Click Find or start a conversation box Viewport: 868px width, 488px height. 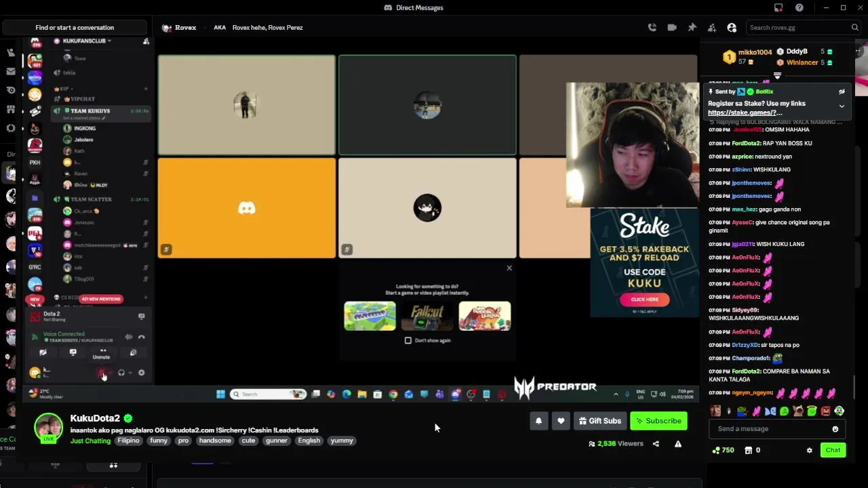point(75,28)
